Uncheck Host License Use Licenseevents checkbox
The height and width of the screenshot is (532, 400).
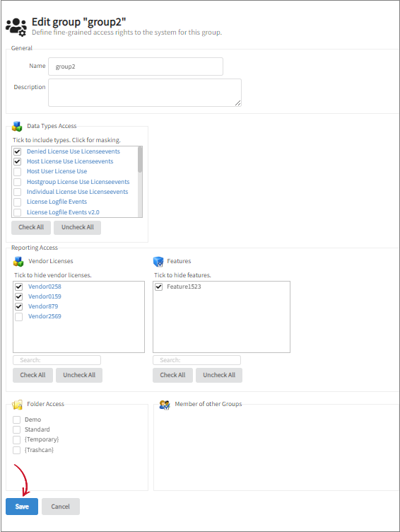point(17,161)
